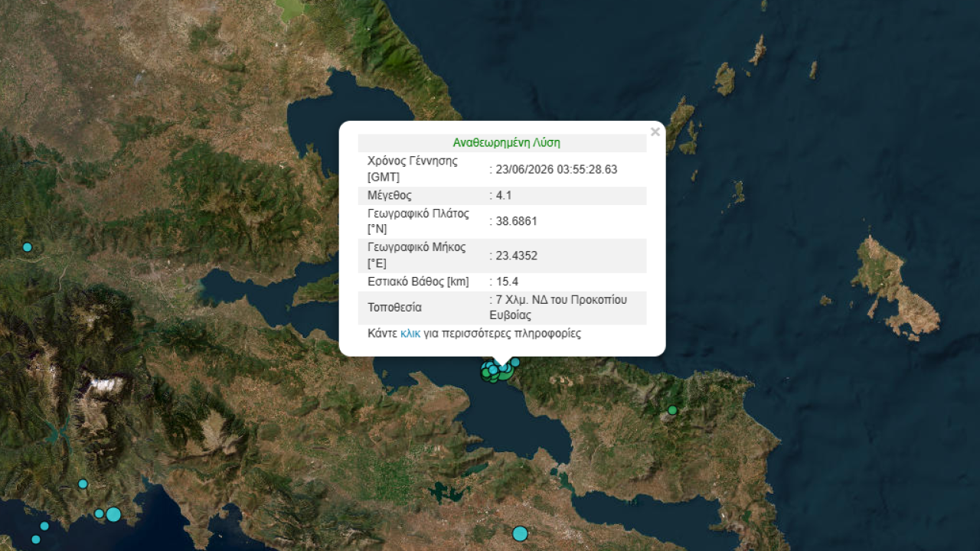Open the κλικ link for more information
Image resolution: width=980 pixels, height=551 pixels.
click(x=410, y=334)
